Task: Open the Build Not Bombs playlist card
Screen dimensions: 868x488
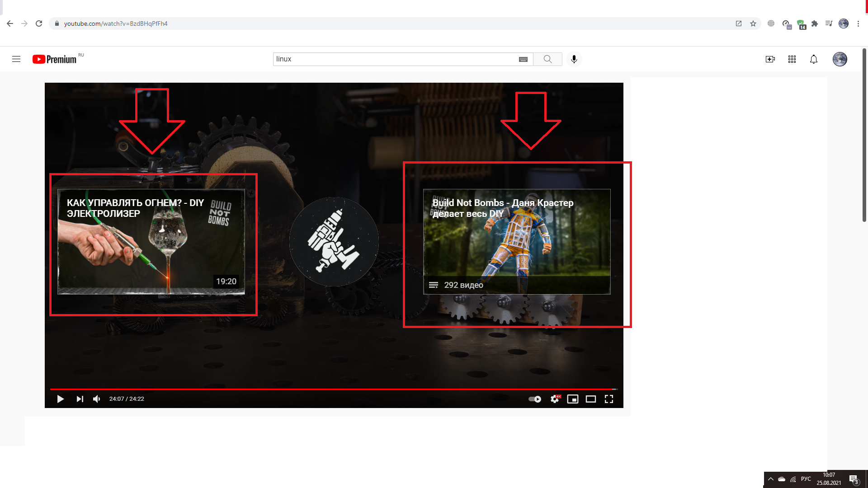Action: [x=517, y=242]
